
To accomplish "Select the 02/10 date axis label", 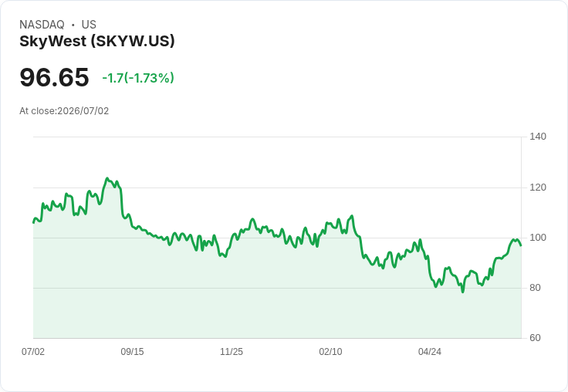I will click(x=330, y=352).
